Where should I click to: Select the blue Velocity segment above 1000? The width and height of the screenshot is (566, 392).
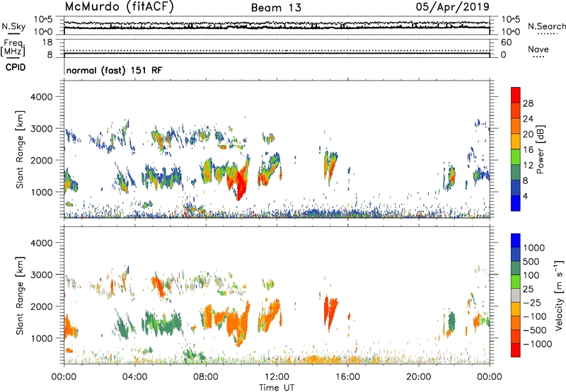[516, 241]
